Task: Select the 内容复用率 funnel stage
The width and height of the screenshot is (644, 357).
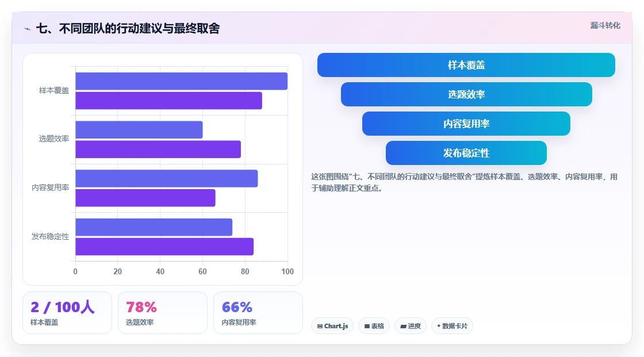Action: point(466,124)
